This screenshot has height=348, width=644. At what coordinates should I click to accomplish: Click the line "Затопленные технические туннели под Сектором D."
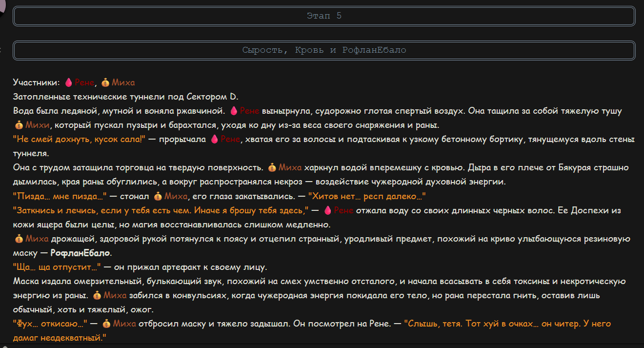pyautogui.click(x=125, y=97)
